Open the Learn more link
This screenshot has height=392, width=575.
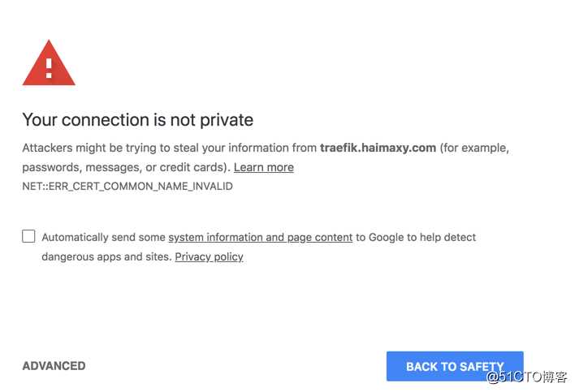click(264, 167)
